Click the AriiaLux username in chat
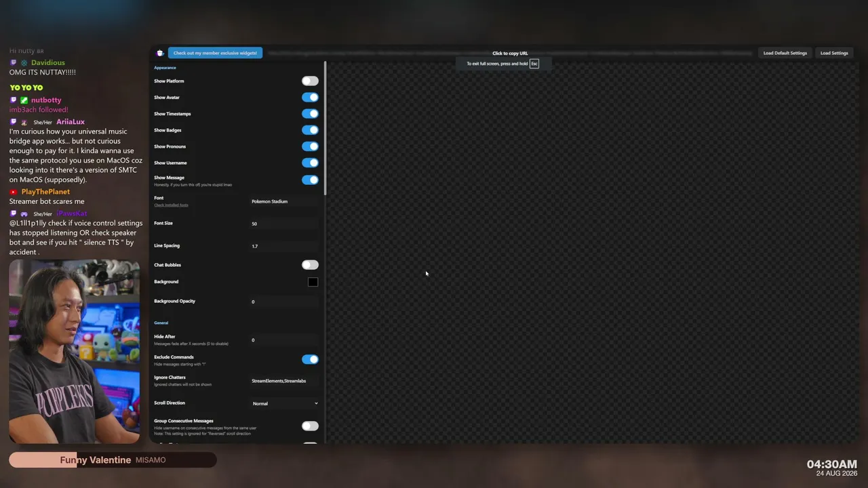The height and width of the screenshot is (488, 868). (x=71, y=122)
